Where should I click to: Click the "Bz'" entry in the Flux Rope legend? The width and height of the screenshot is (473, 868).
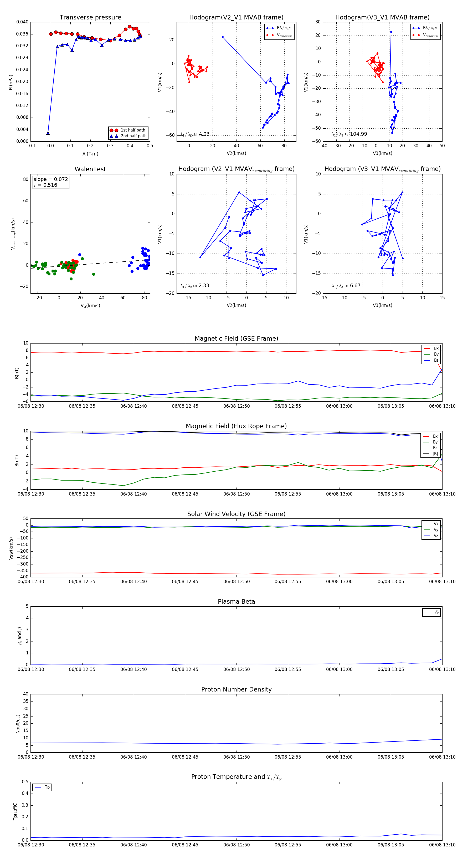[x=431, y=448]
